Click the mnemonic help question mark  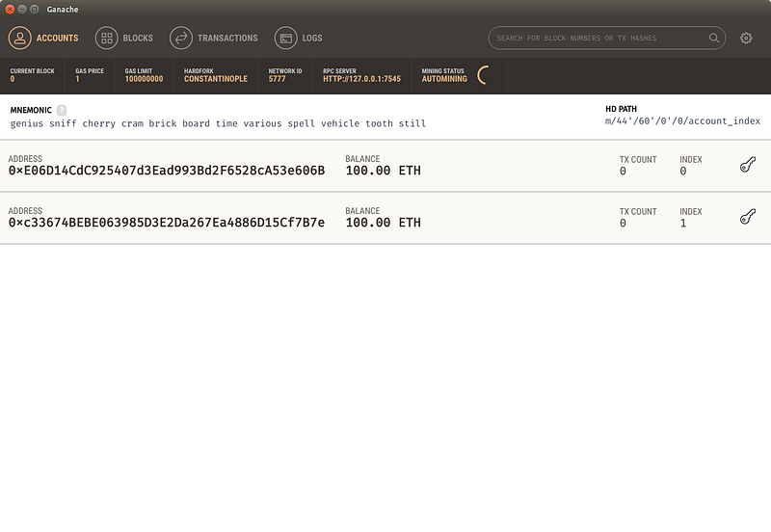point(62,111)
